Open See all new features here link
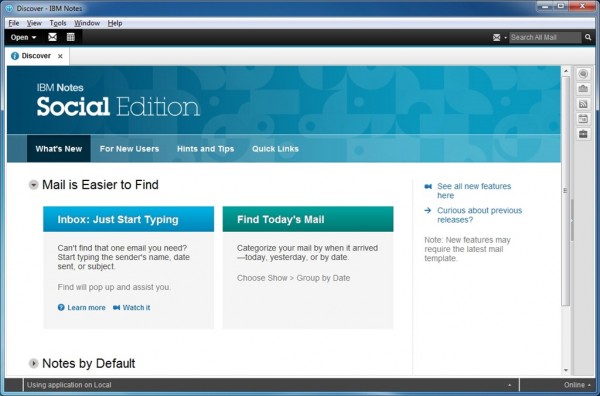The width and height of the screenshot is (600, 396). click(x=474, y=191)
